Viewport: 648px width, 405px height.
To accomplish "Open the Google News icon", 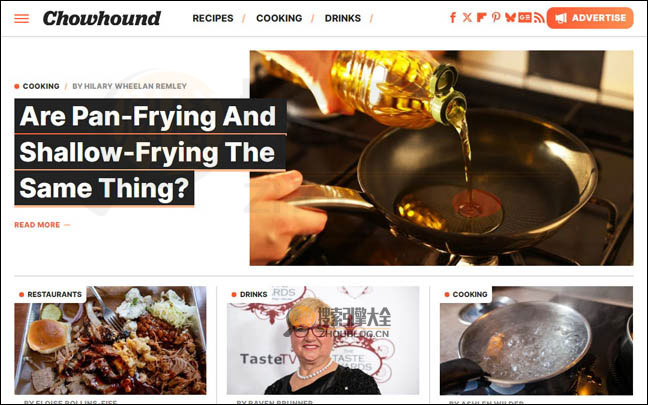I will click(525, 17).
